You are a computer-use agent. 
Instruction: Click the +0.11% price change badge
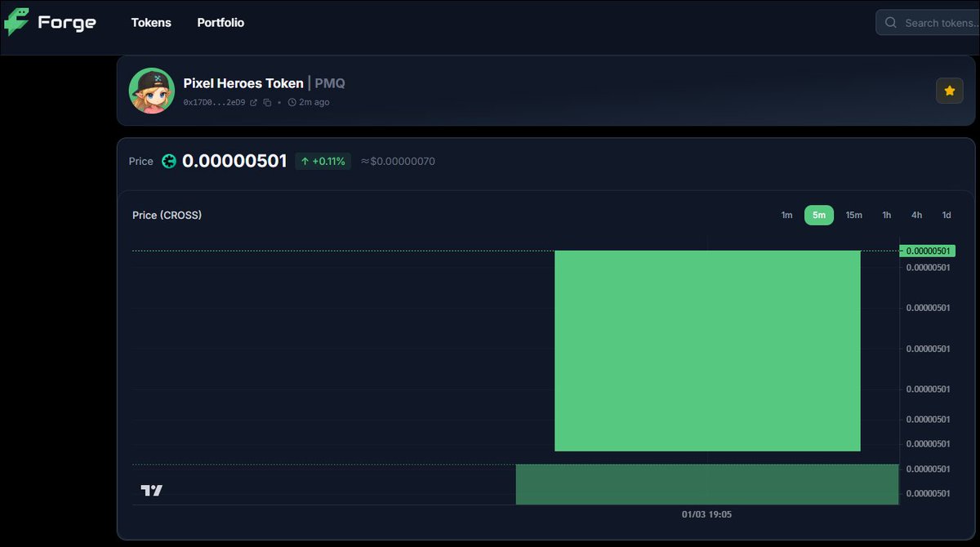[323, 161]
